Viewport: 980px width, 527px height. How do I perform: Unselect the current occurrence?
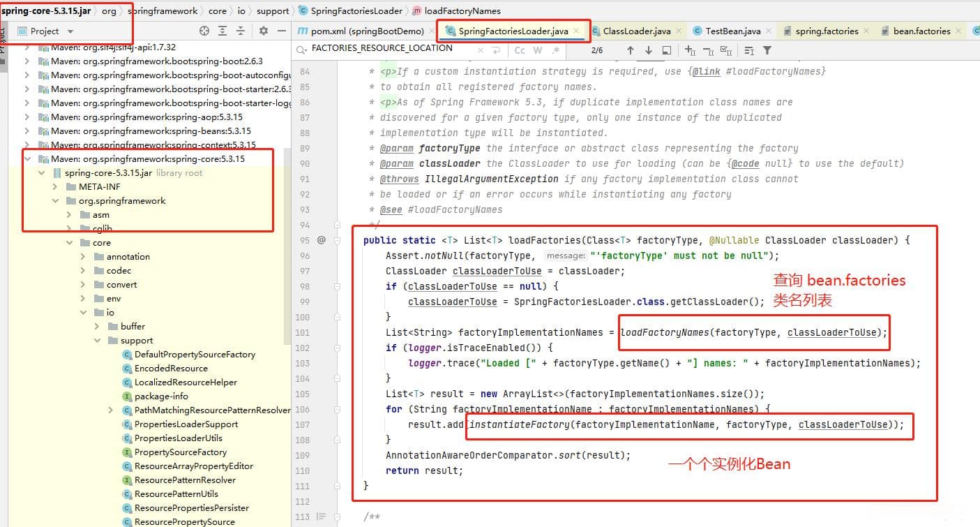(708, 50)
